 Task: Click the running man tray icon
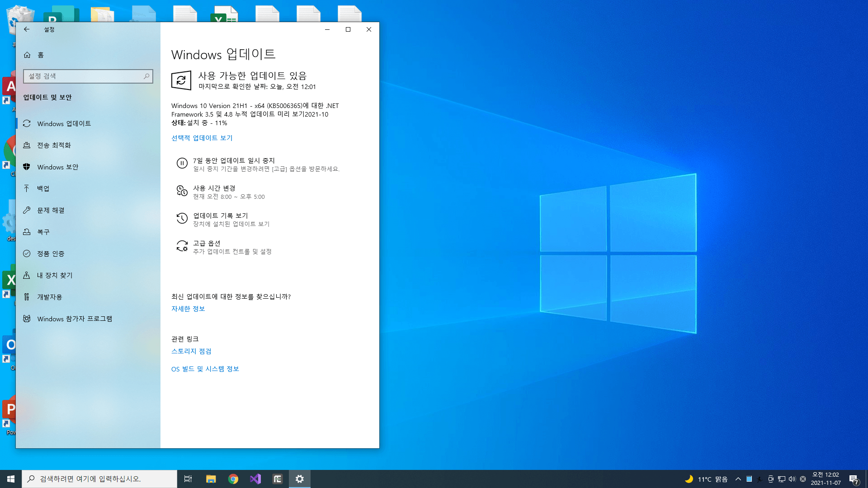(x=759, y=479)
